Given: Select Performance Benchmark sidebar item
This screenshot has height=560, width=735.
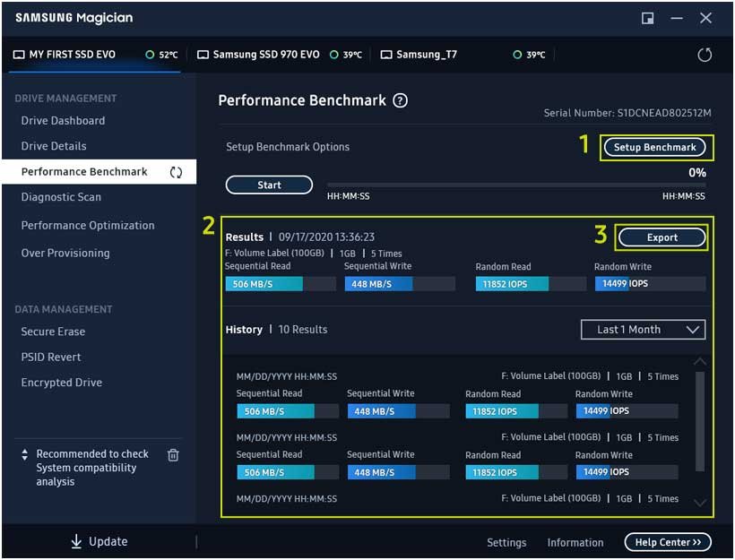Looking at the screenshot, I should click(x=99, y=171).
